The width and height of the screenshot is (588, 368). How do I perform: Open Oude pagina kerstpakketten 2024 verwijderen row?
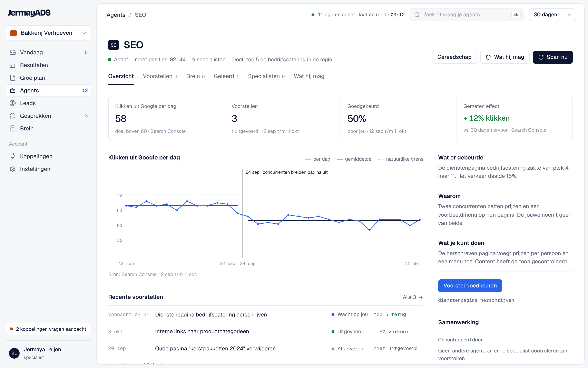(266, 349)
